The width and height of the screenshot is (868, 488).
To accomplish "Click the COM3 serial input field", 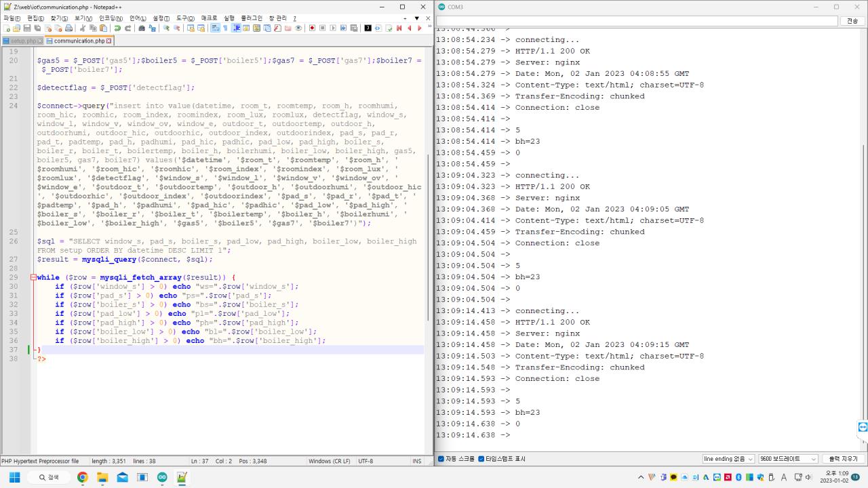I will (x=637, y=21).
